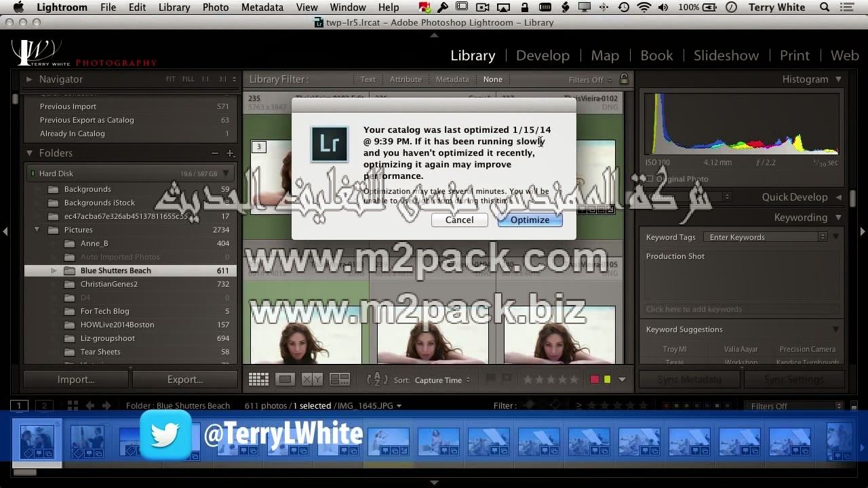Viewport: 868px width, 488px height.
Task: Expand the Navigator panel
Action: 29,79
